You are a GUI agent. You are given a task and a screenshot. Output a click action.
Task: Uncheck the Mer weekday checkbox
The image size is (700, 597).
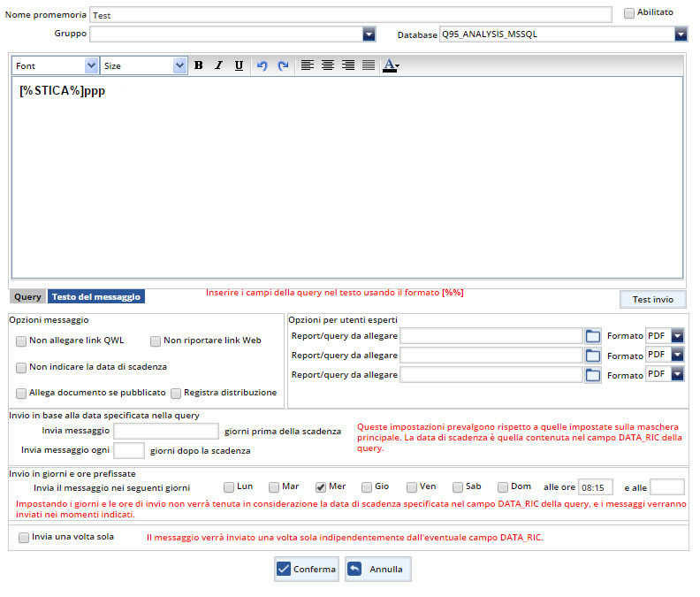[321, 487]
